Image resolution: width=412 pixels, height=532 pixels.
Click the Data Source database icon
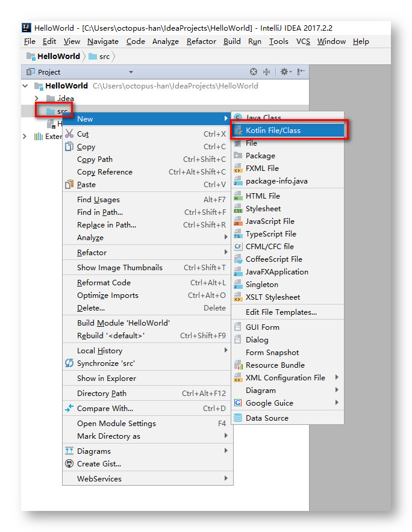[x=238, y=418]
